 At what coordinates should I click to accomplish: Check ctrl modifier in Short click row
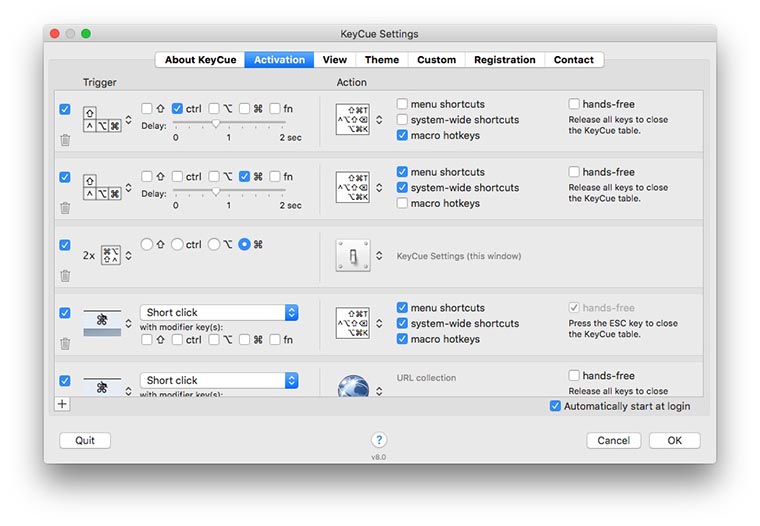coord(177,339)
